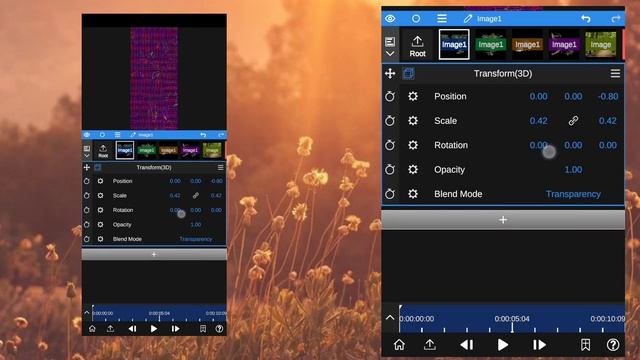640x360 pixels.
Task: Click the home icon in the left panel
Action: [92, 329]
